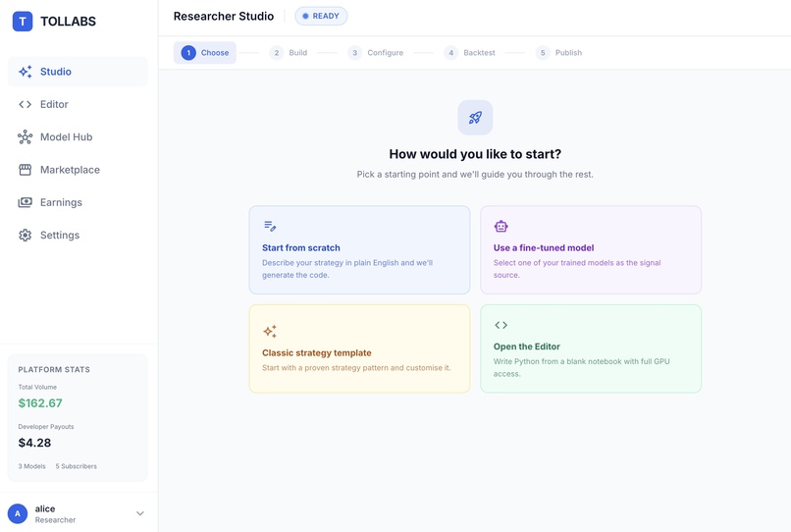Open Marketplace from the sidebar

(x=78, y=170)
